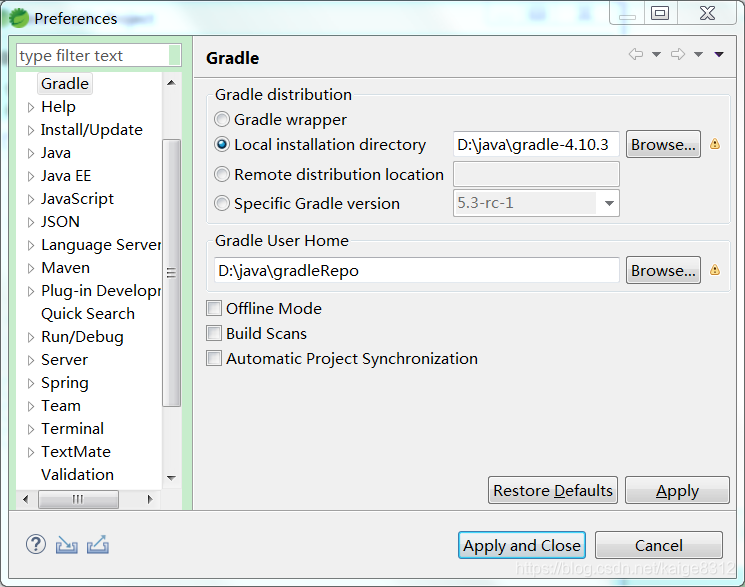
Task: Expand the Java tree node
Action: 31,154
